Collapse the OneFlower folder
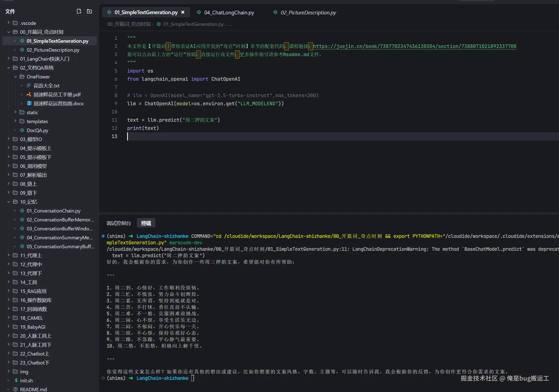559x392 pixels. point(15,77)
